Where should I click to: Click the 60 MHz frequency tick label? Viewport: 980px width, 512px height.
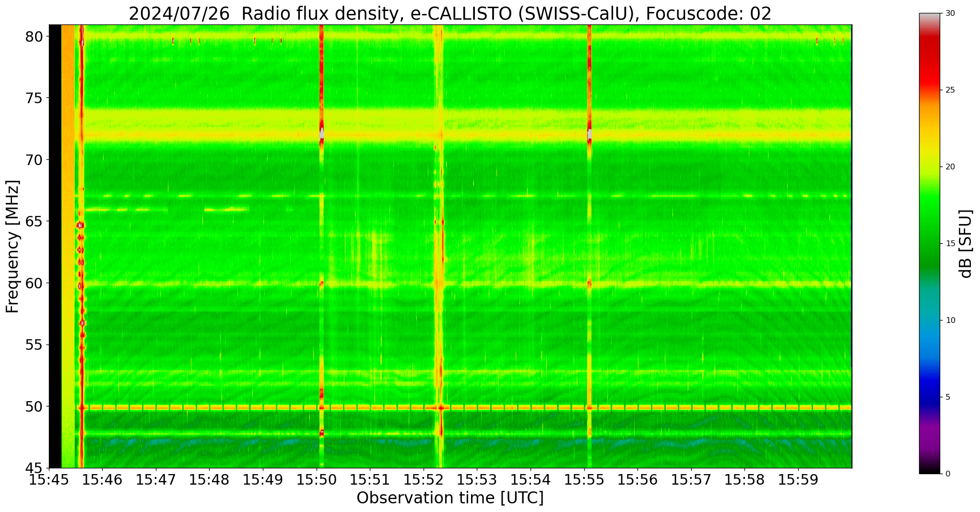[x=35, y=283]
